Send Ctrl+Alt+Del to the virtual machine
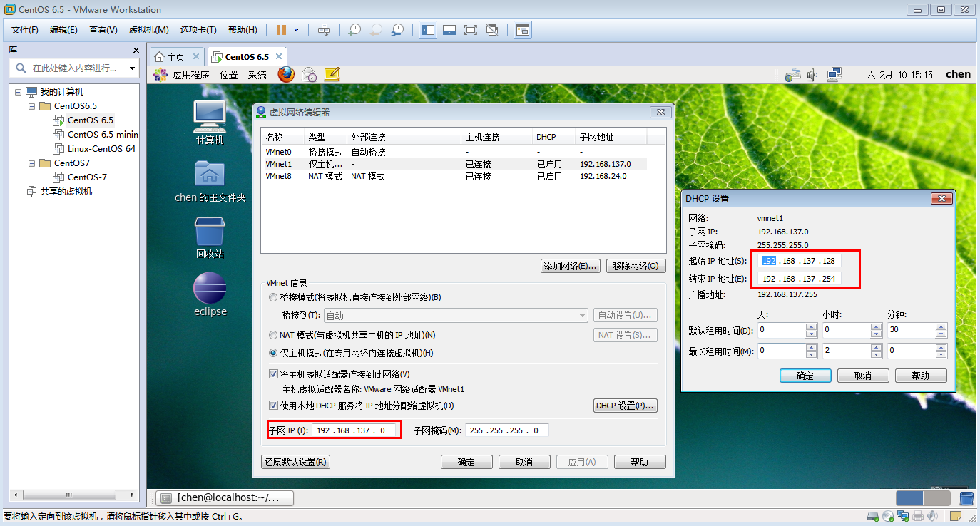Viewport: 980px width, 526px height. point(324,30)
